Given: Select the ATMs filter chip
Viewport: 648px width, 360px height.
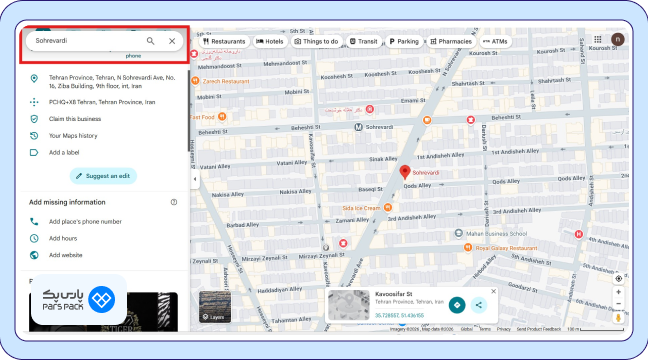Looking at the screenshot, I should click(x=495, y=41).
